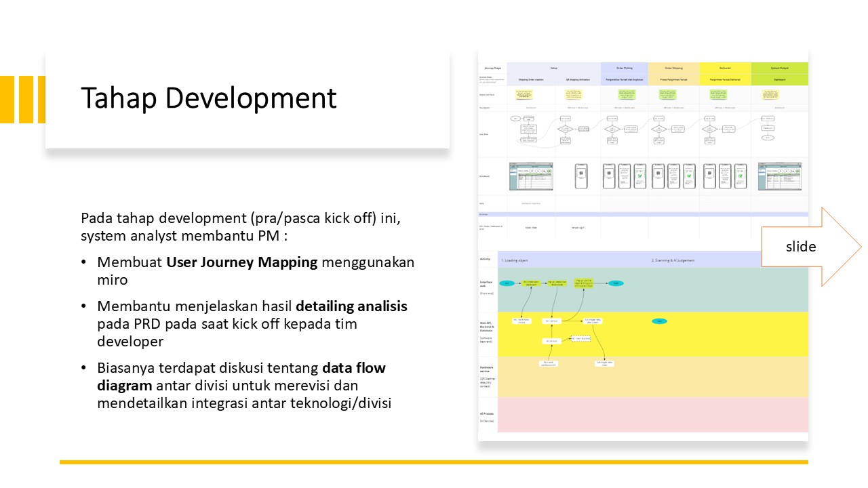Open the System Output dashboard storyboard thumbnail
The width and height of the screenshot is (868, 488).
coord(779,176)
